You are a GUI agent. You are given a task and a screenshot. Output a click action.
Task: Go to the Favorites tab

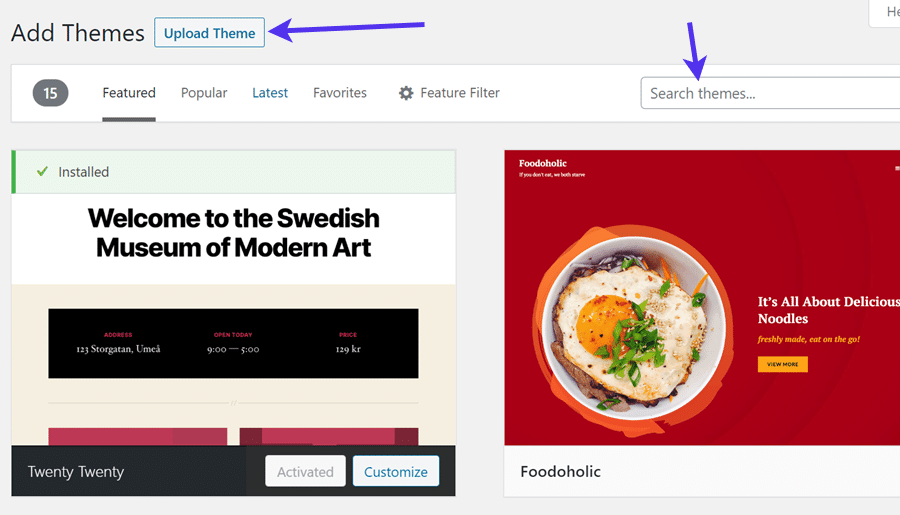(x=340, y=93)
